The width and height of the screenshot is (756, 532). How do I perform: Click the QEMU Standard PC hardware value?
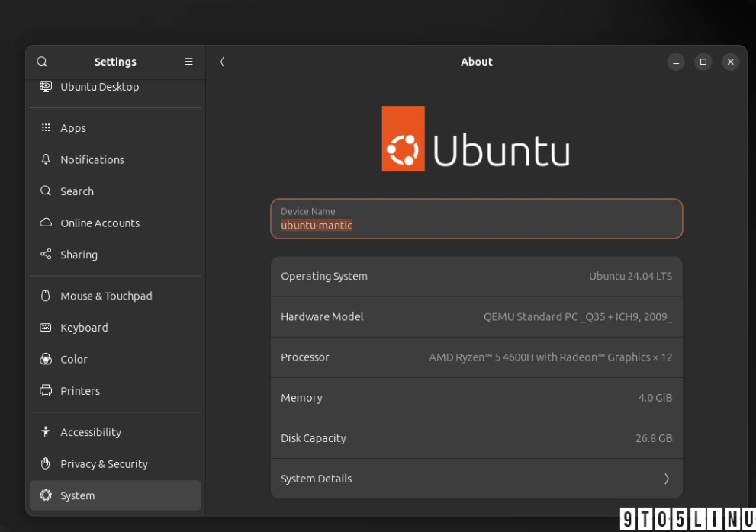tap(577, 316)
